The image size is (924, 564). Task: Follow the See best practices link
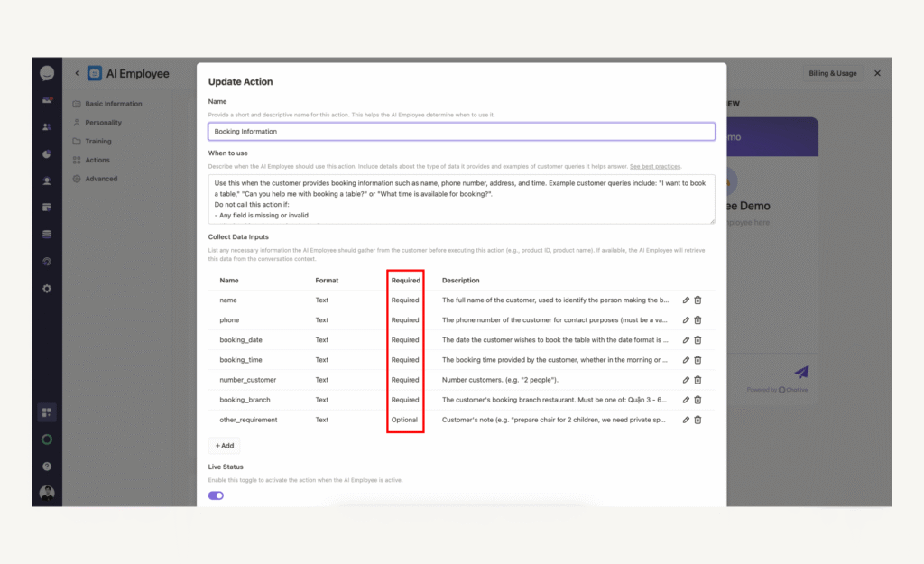655,167
